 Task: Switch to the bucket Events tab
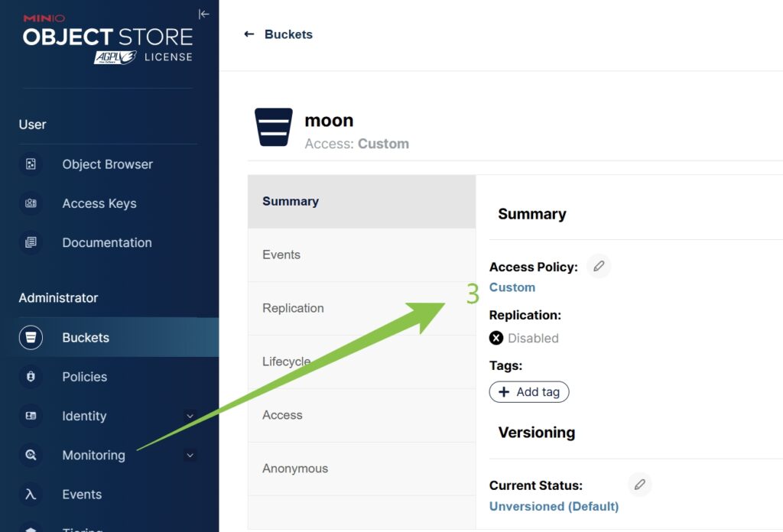click(281, 255)
